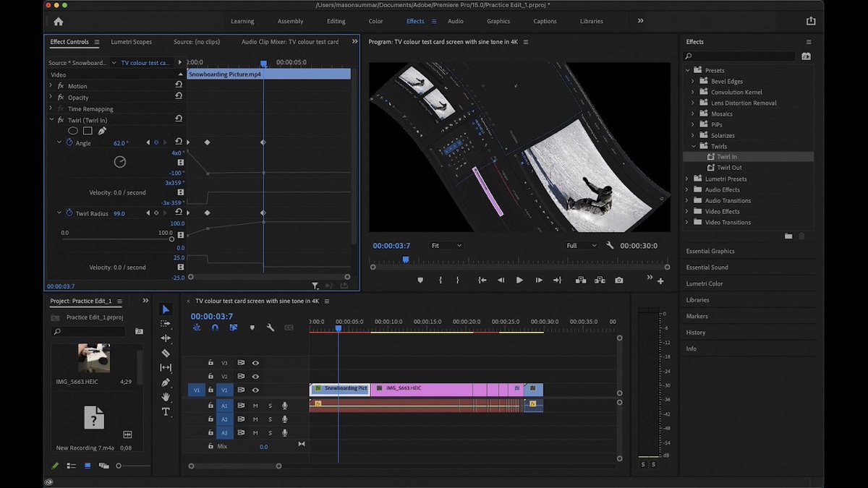868x488 pixels.
Task: Mute audio track A1
Action: tap(255, 406)
